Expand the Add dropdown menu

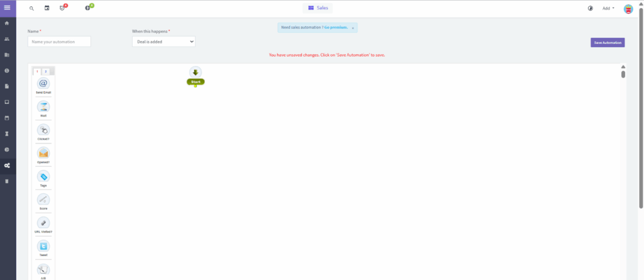coord(608,9)
